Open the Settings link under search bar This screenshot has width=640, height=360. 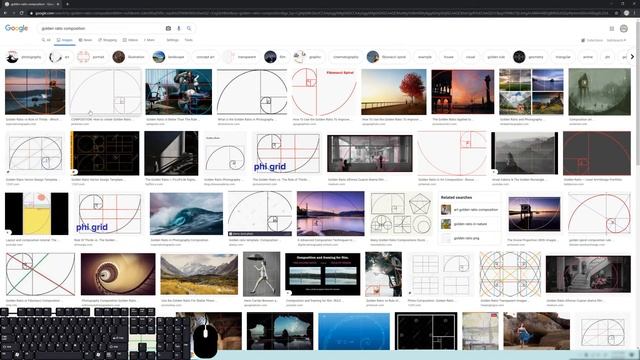click(x=172, y=40)
